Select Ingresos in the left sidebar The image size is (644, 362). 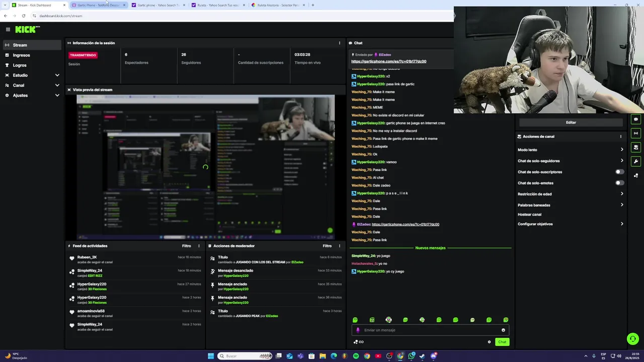[x=32, y=55]
